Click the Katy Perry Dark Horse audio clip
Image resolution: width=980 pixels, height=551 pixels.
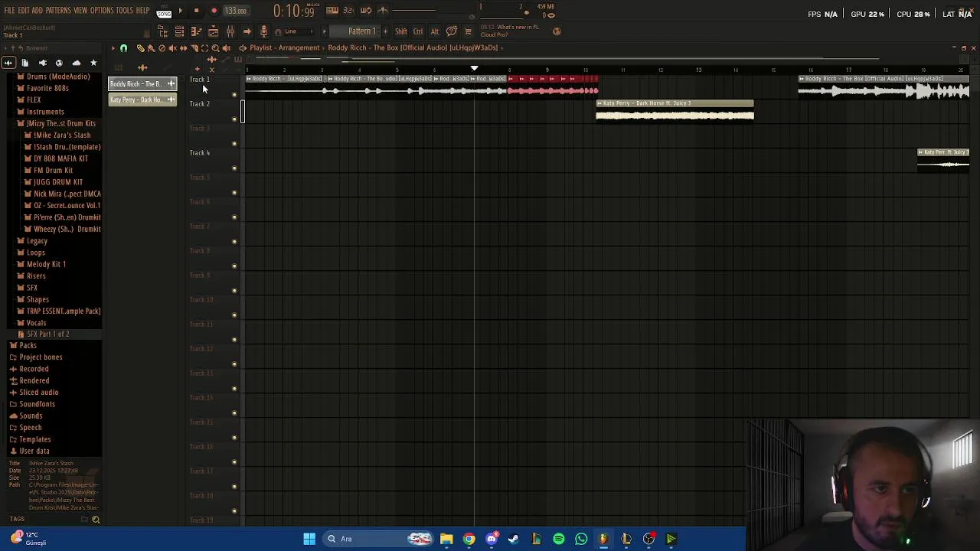(x=675, y=111)
